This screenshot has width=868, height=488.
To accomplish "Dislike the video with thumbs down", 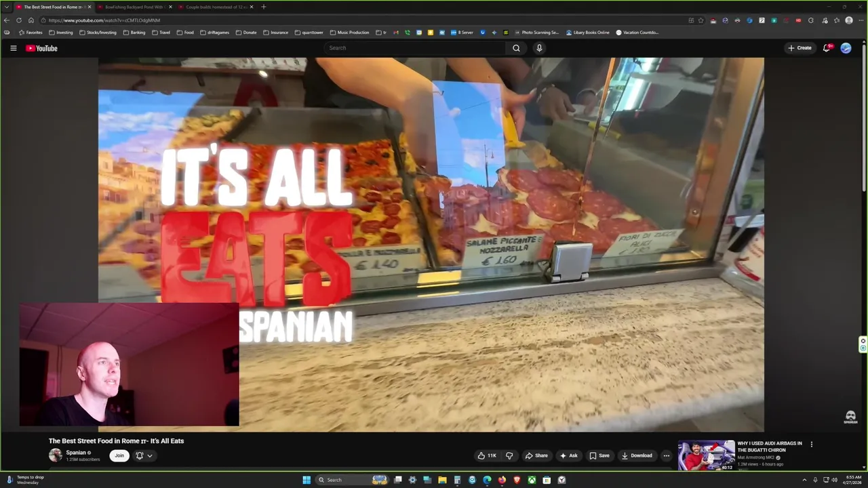I will pyautogui.click(x=509, y=455).
